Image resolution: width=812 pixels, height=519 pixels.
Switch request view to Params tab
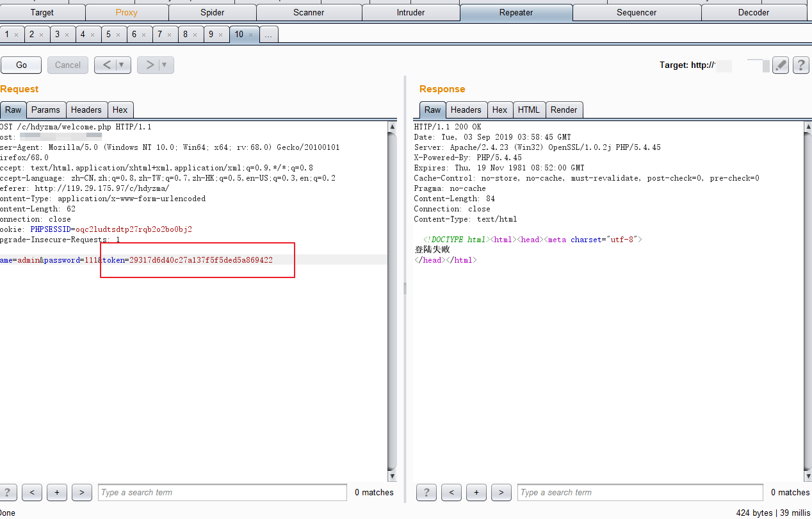[x=45, y=110]
